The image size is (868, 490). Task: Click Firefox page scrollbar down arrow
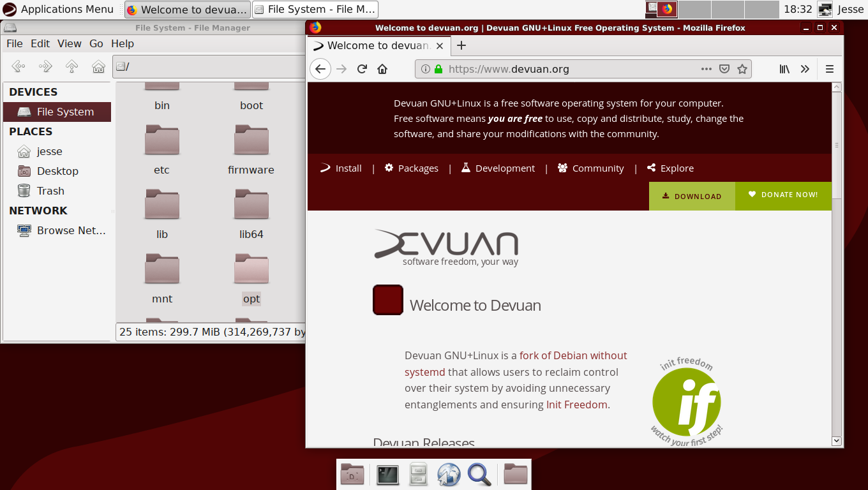(837, 441)
